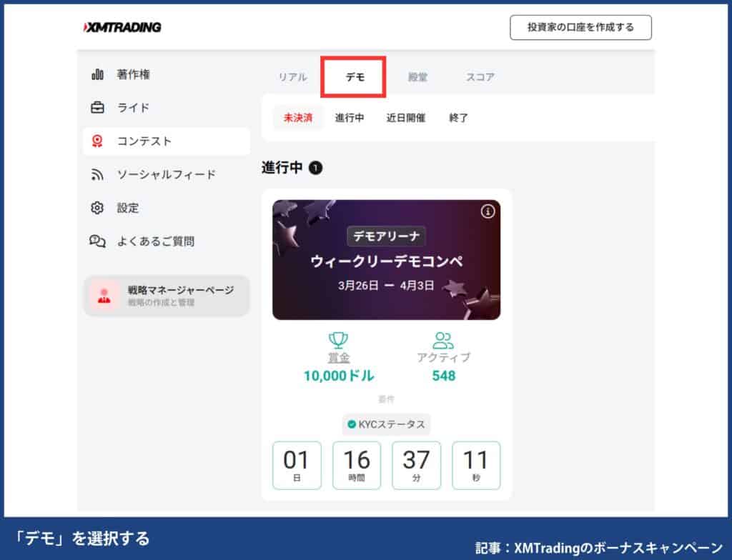
Task: Open the 戦略マネージャーページ card
Action: click(x=166, y=296)
